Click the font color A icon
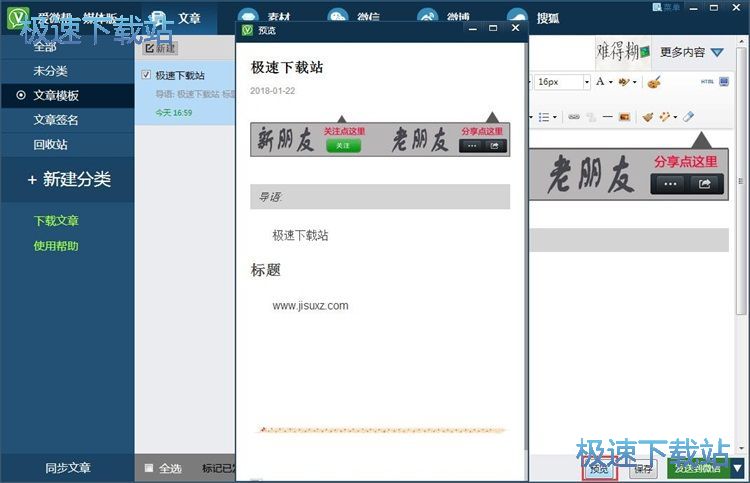750x483 pixels. coord(599,81)
